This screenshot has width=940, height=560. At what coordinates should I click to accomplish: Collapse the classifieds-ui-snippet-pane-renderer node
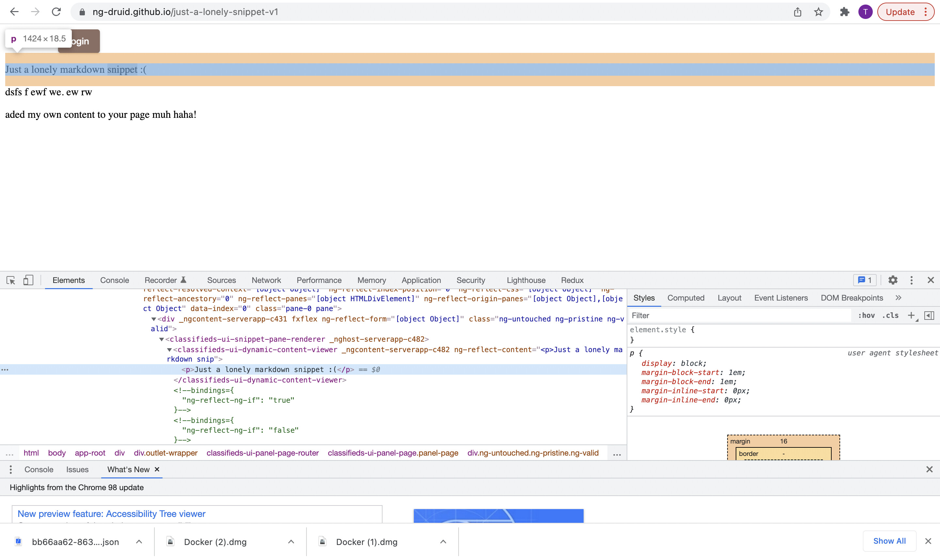coord(162,339)
